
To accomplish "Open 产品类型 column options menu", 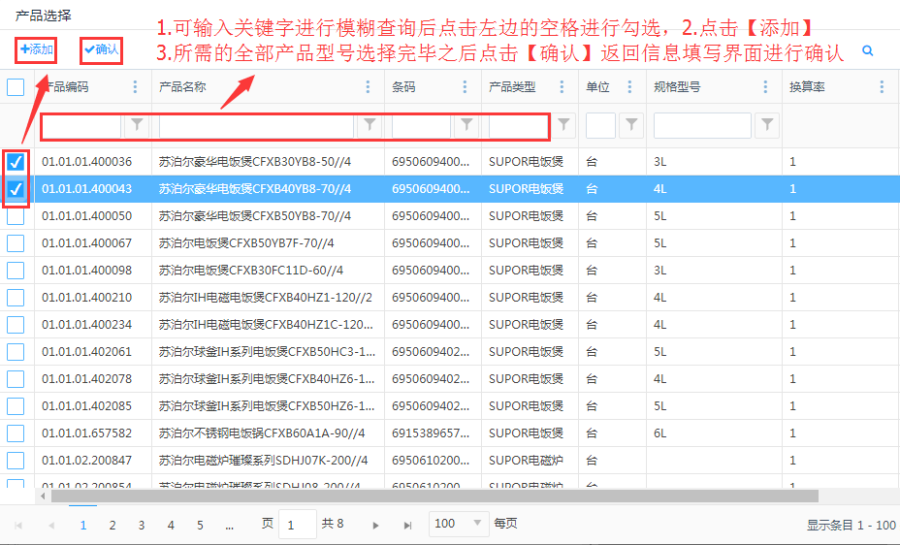I will pos(564,87).
